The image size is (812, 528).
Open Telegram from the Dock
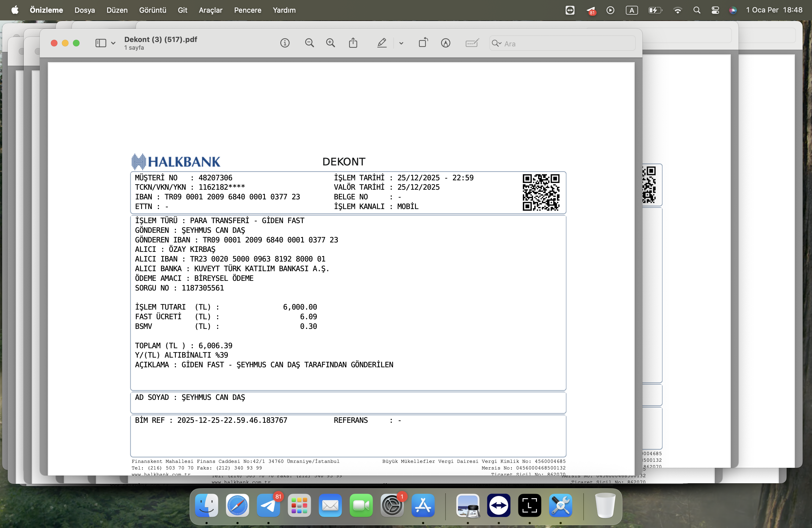(x=268, y=505)
